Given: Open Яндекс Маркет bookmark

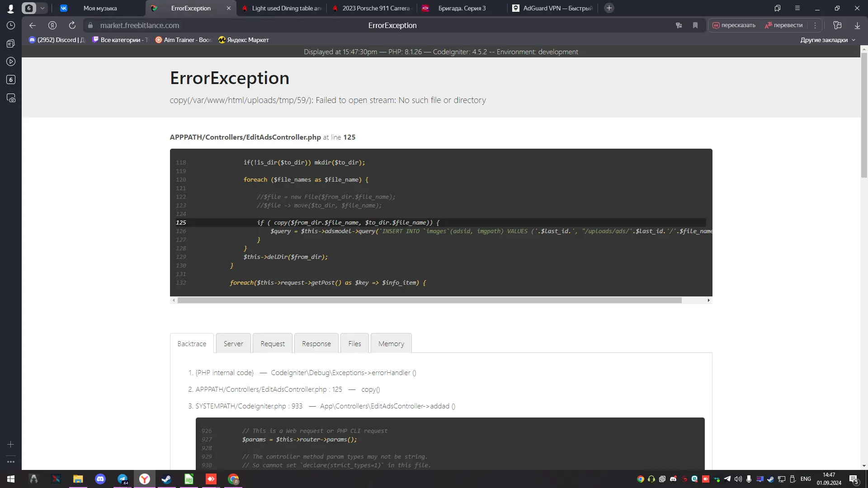Looking at the screenshot, I should coord(244,40).
